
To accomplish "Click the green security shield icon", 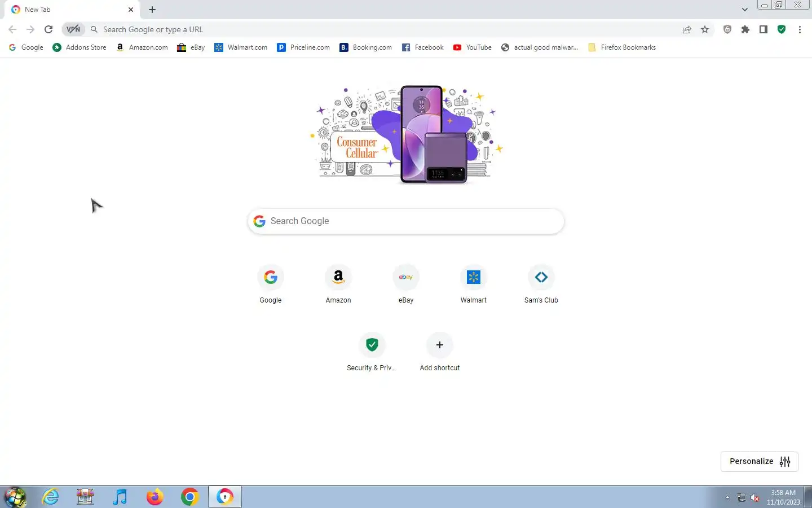I will tap(782, 29).
